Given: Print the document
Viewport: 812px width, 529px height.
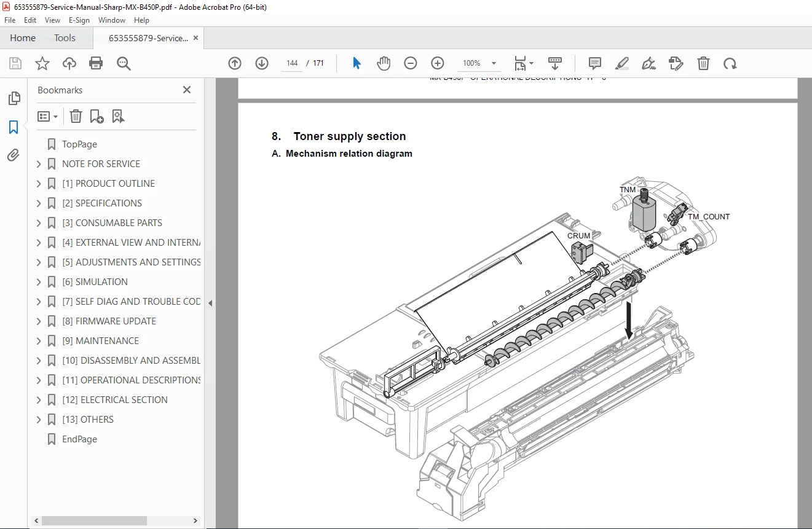Looking at the screenshot, I should 96,63.
